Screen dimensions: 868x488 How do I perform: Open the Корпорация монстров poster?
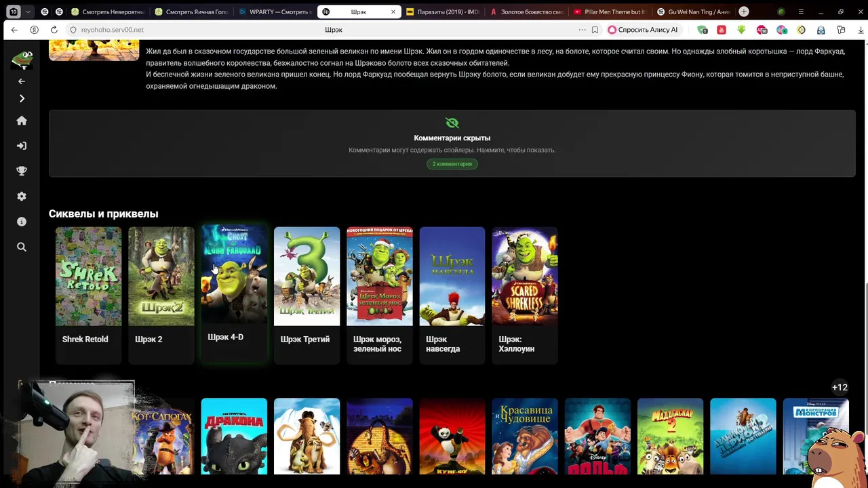pyautogui.click(x=816, y=436)
